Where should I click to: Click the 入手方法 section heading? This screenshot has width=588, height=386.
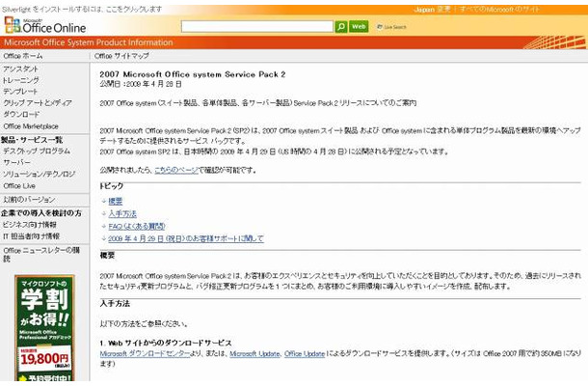tap(115, 303)
